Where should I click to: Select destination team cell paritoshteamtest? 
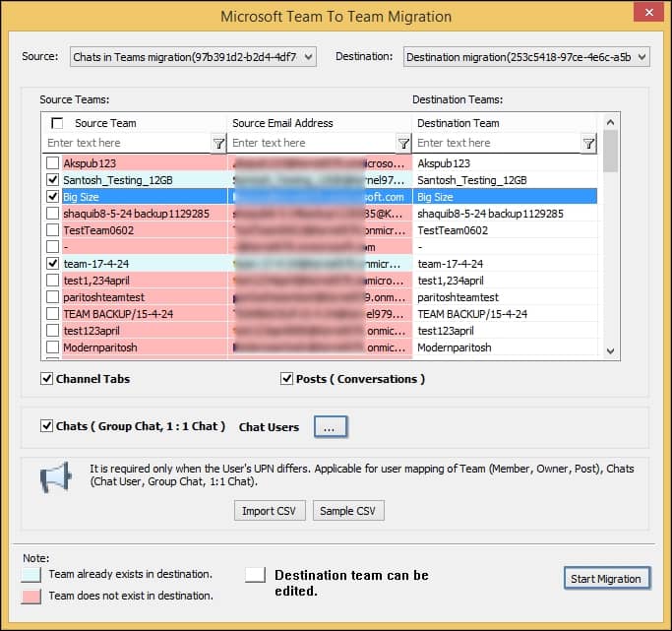click(505, 296)
